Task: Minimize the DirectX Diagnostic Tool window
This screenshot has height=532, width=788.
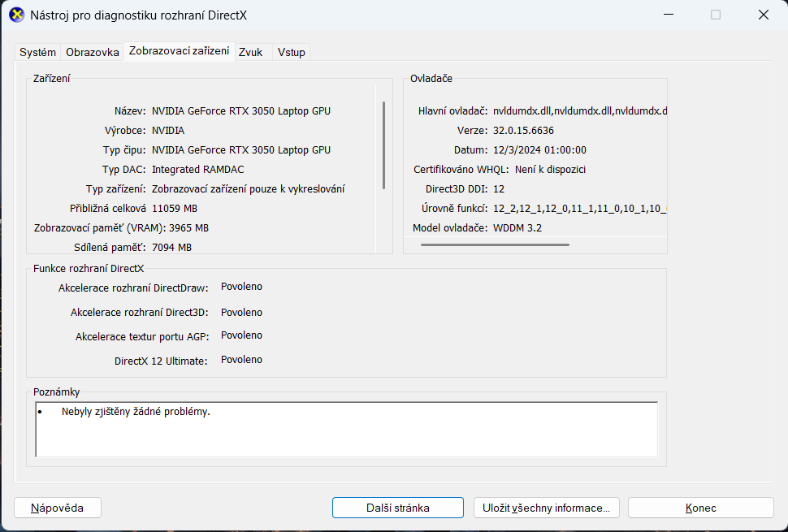Action: [x=668, y=15]
